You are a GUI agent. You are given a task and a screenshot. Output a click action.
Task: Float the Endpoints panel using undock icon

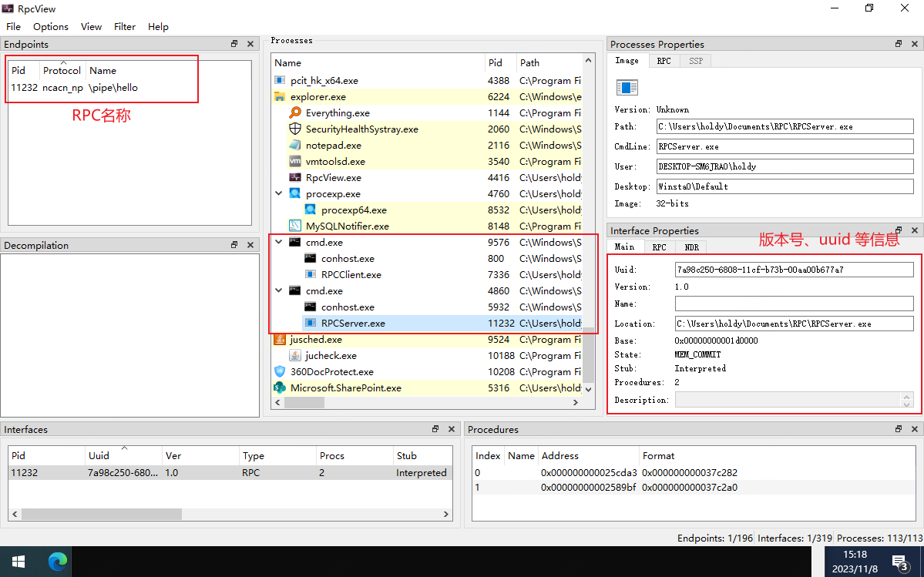coord(234,45)
